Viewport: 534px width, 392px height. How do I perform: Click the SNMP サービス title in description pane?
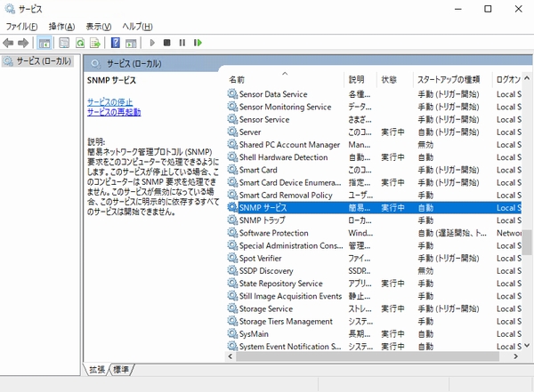pyautogui.click(x=112, y=80)
